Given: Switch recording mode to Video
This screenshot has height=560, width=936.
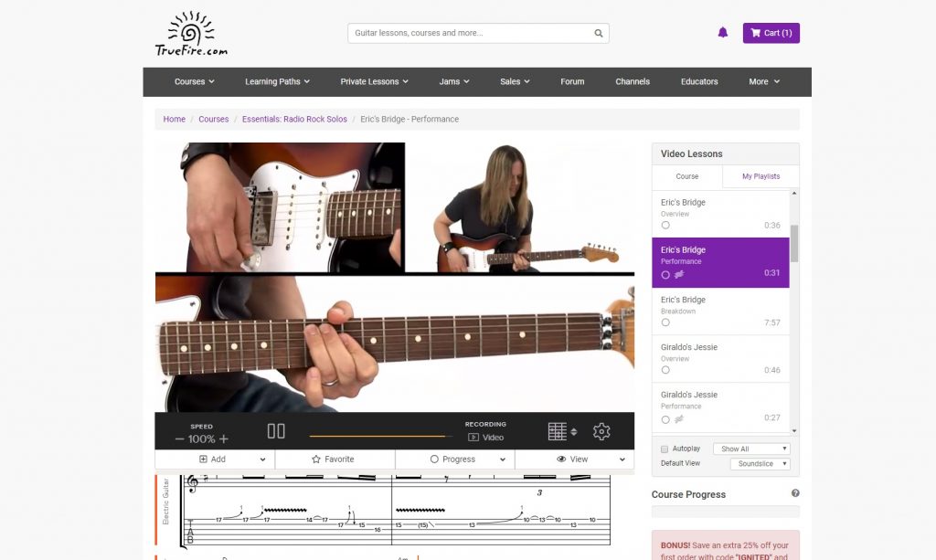Looking at the screenshot, I should [x=486, y=438].
